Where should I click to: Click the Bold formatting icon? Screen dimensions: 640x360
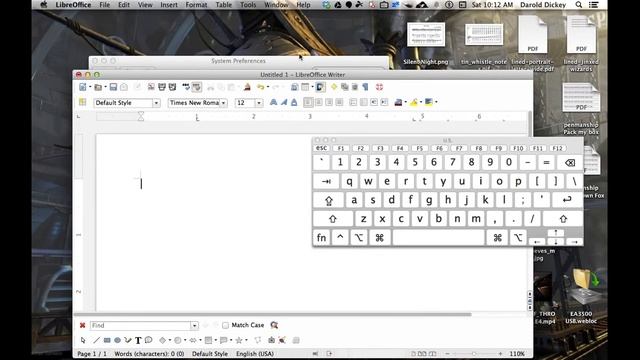pyautogui.click(x=273, y=102)
